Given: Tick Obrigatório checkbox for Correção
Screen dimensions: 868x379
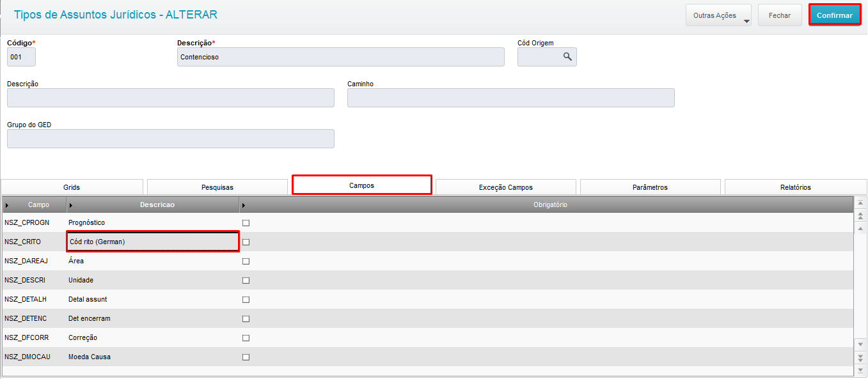Looking at the screenshot, I should click(x=246, y=338).
